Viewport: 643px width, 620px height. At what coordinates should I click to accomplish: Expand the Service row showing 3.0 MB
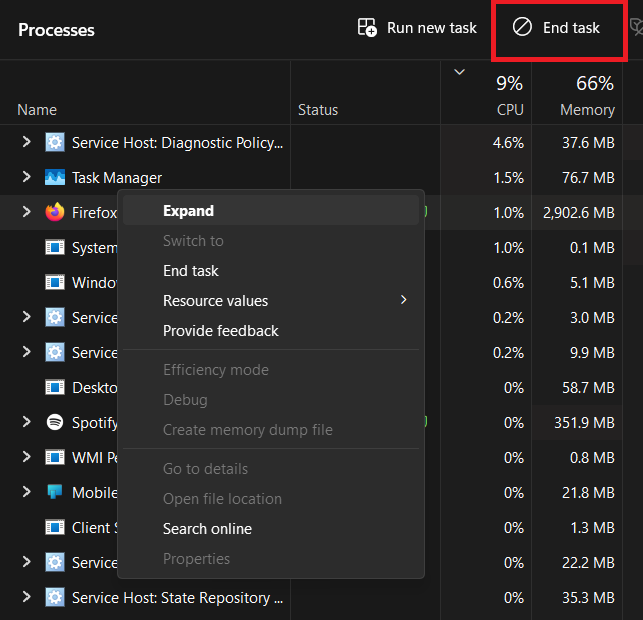27,317
